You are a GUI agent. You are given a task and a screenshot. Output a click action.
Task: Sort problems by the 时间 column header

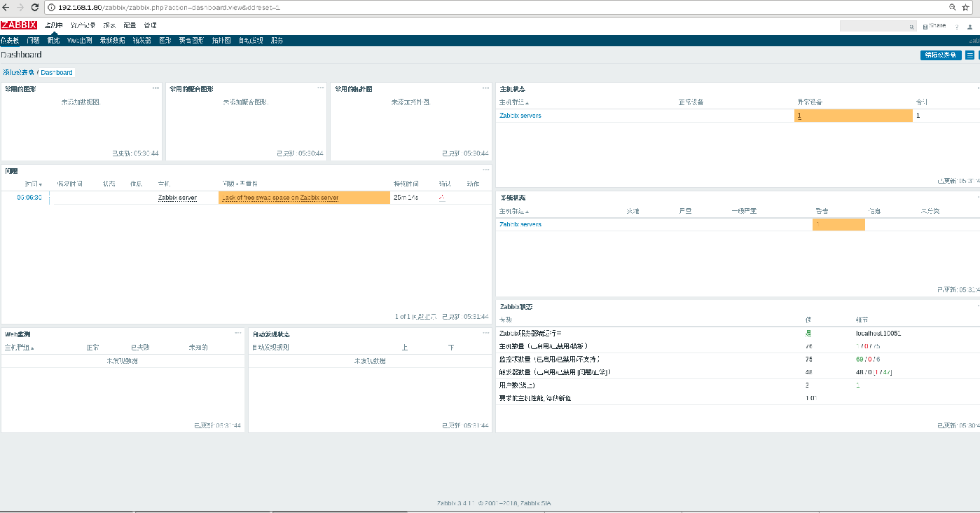click(34, 184)
